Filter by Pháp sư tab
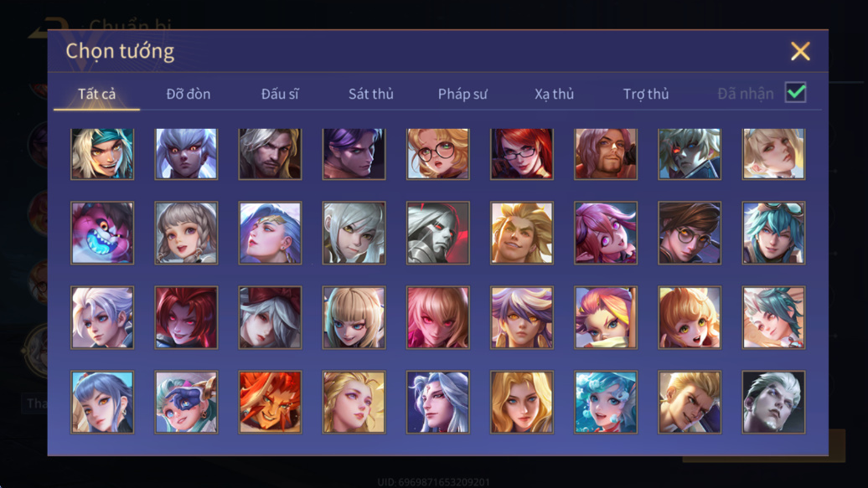Screen dimensions: 868x488 [462, 94]
